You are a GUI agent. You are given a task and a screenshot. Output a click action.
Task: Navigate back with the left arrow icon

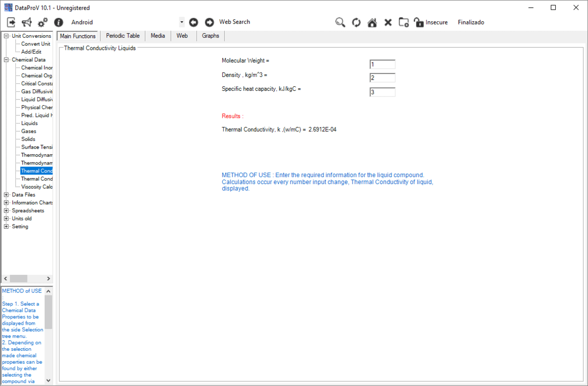[193, 22]
